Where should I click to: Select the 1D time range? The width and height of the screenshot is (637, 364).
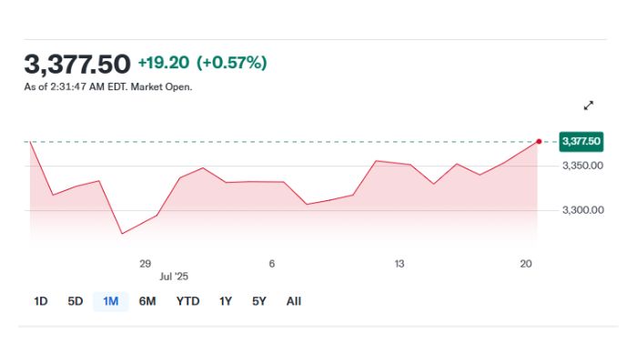(41, 301)
